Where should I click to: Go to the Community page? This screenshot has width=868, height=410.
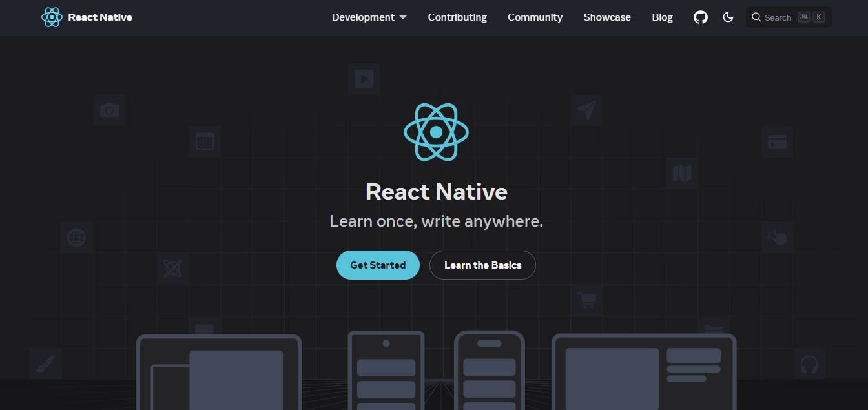coord(535,17)
